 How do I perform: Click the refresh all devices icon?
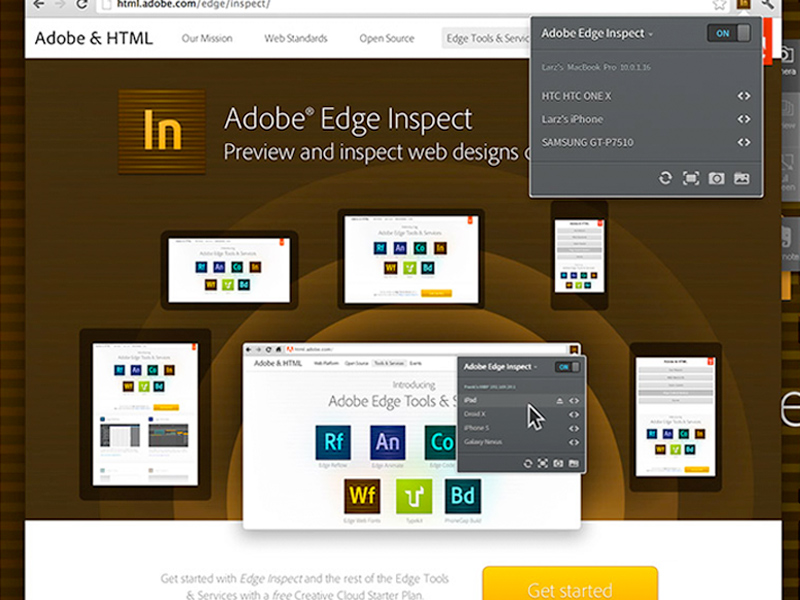665,178
